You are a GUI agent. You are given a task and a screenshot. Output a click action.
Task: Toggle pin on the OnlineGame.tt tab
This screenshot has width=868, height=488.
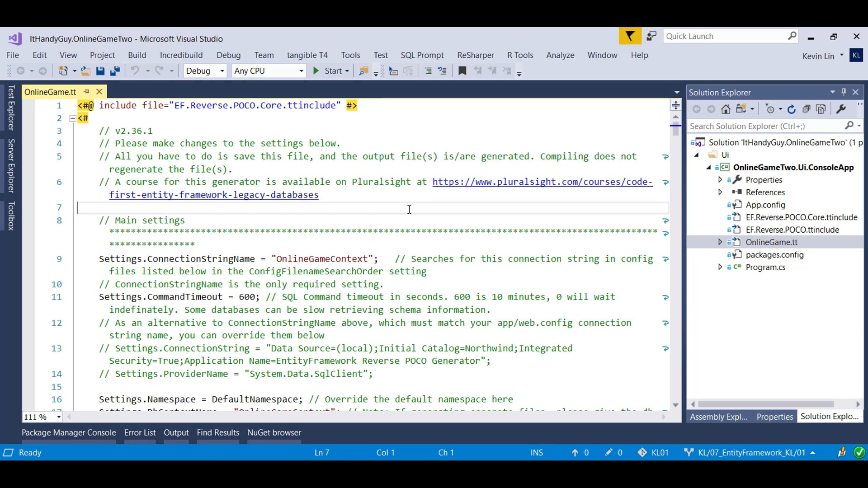[x=86, y=92]
